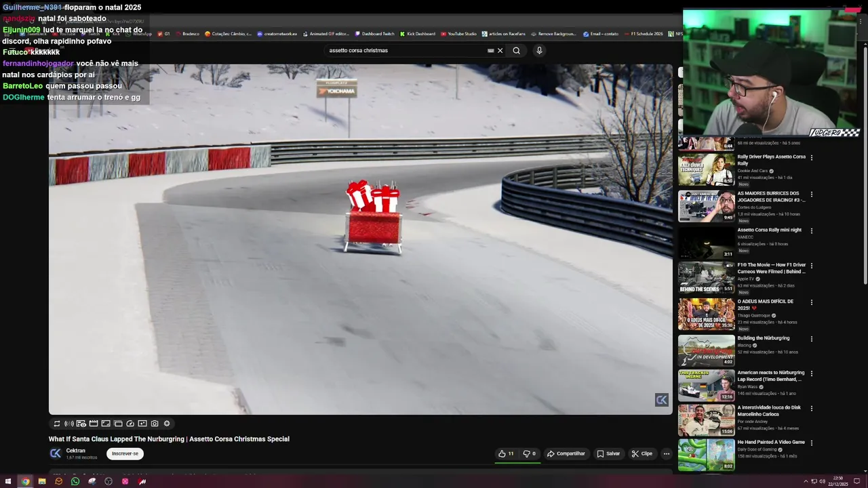The width and height of the screenshot is (868, 488).
Task: Click inside the 'assetto corsa christmas' search field
Action: pyautogui.click(x=405, y=50)
